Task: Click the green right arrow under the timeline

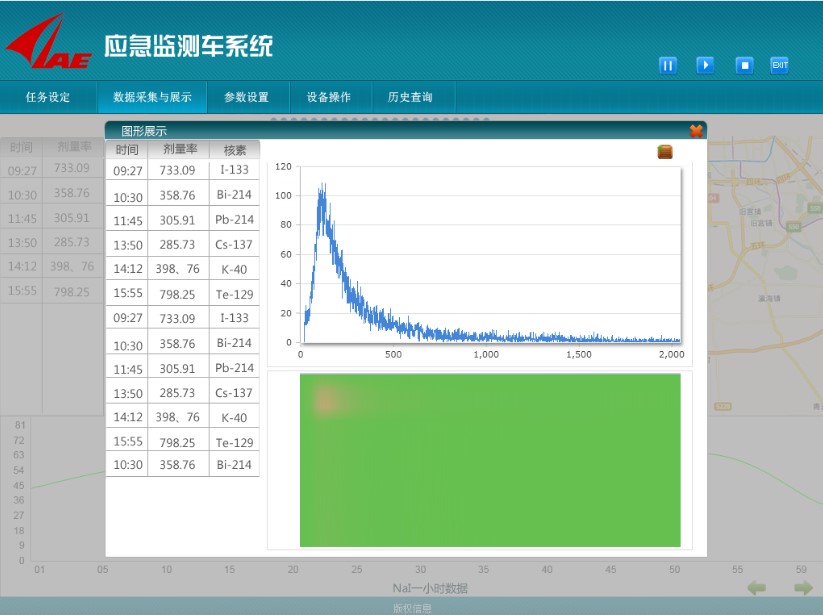Action: pyautogui.click(x=802, y=588)
